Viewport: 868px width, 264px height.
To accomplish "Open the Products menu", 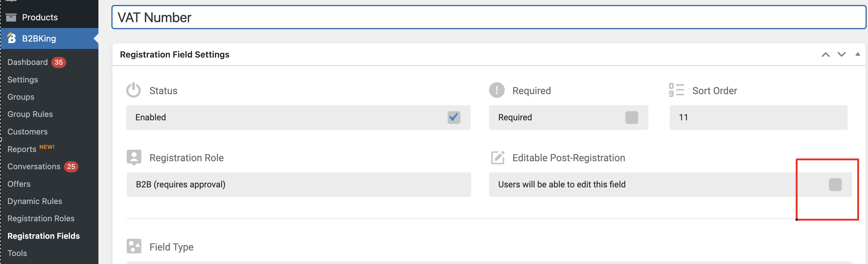I will (40, 17).
